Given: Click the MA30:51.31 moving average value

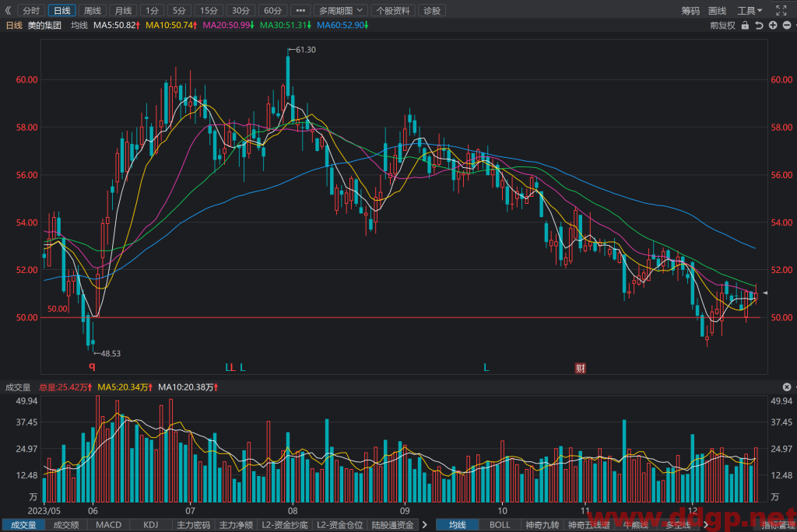Looking at the screenshot, I should 285,25.
